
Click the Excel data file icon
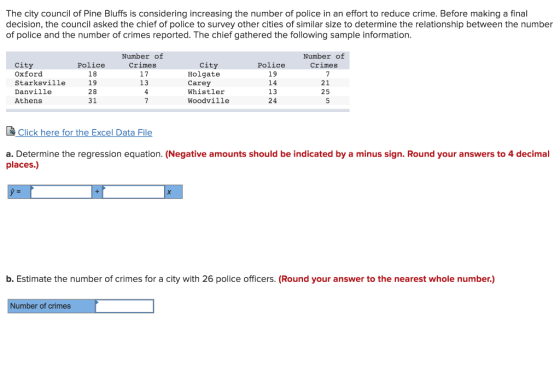[x=10, y=131]
